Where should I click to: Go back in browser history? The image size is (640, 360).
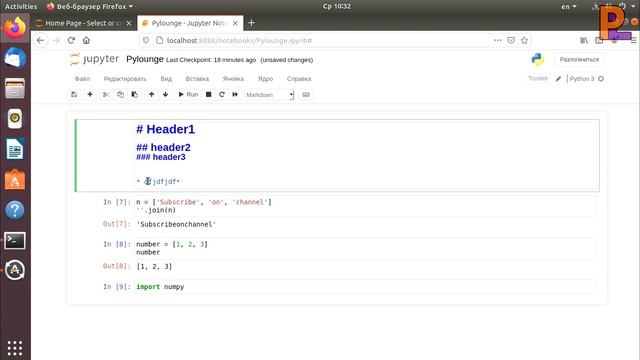40,40
